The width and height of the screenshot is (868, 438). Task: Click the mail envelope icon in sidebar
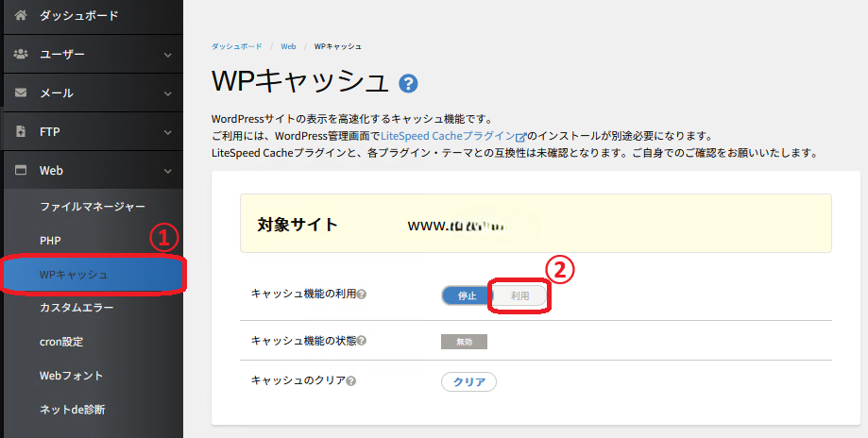[21, 93]
